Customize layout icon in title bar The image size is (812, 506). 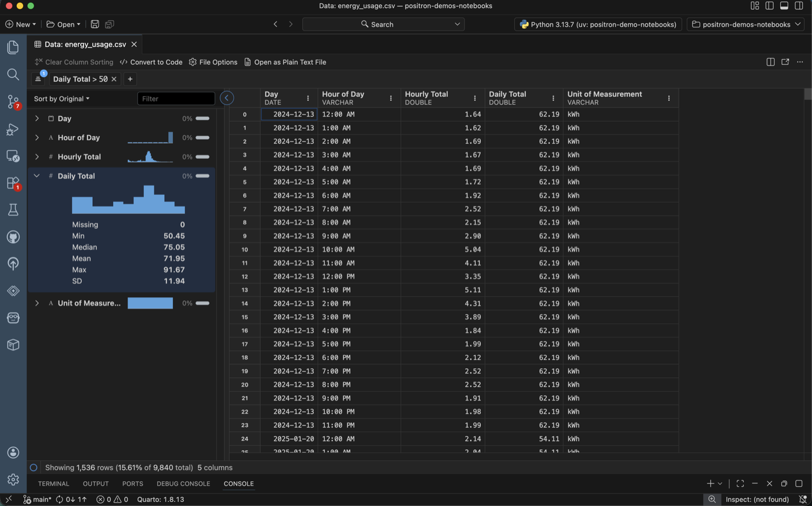[755, 6]
